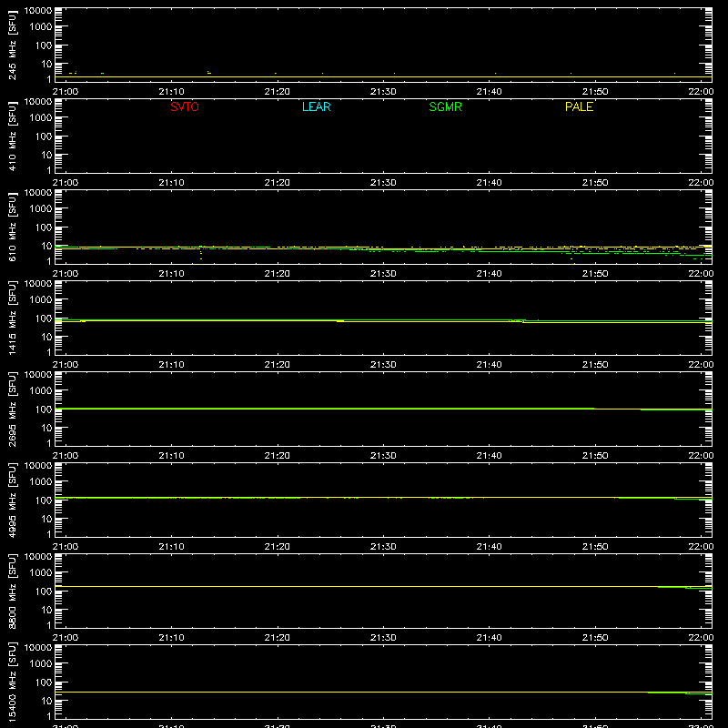Select the 1415 MHz [SFU] axis title

pos(12,318)
